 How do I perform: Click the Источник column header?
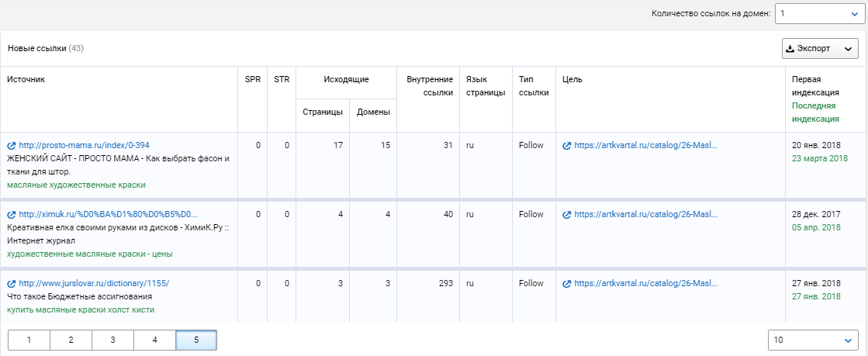(27, 79)
